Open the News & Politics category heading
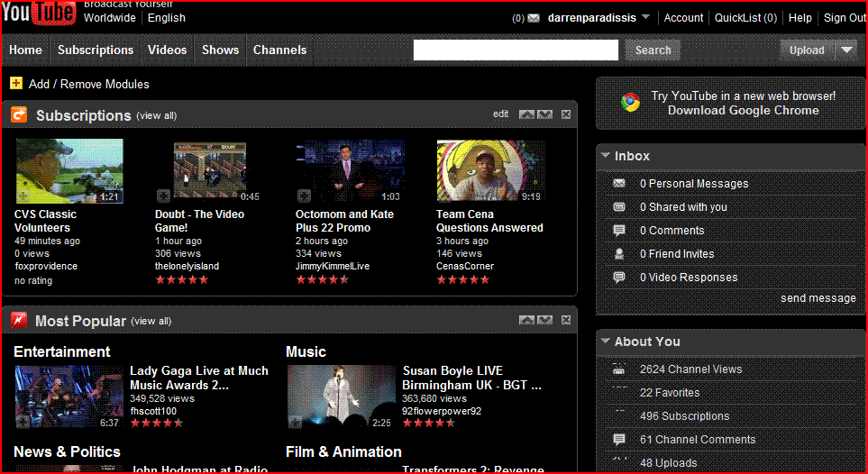This screenshot has height=474, width=868. click(x=67, y=451)
